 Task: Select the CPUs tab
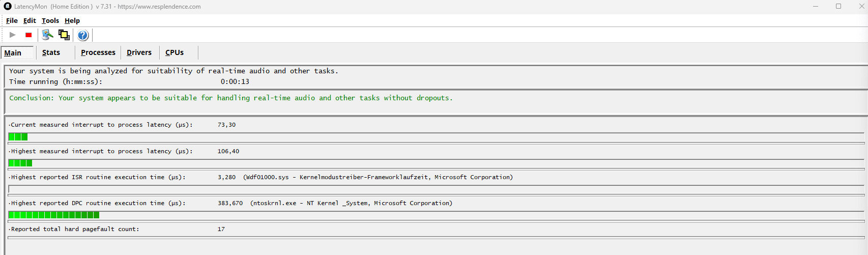point(175,53)
